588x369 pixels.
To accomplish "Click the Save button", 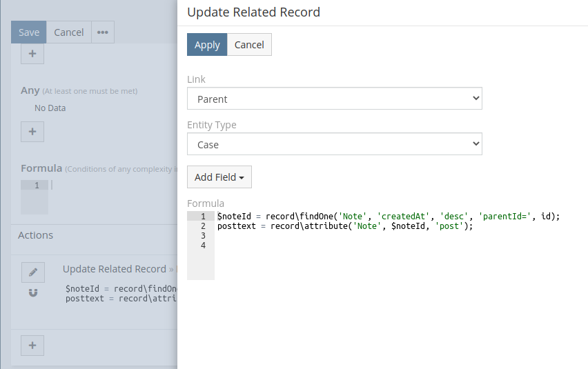I will coord(29,32).
